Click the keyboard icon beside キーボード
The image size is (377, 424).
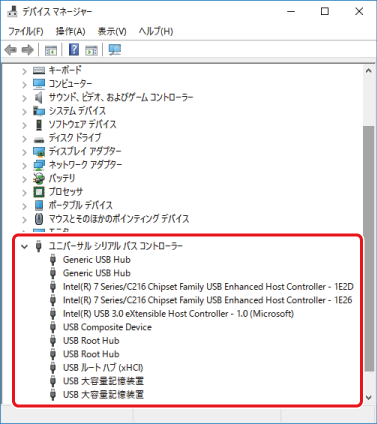coord(39,70)
